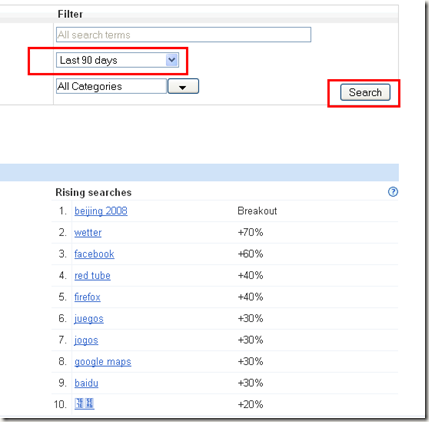Follow the red tube link
Viewport: 429px width, 422px height.
(92, 276)
